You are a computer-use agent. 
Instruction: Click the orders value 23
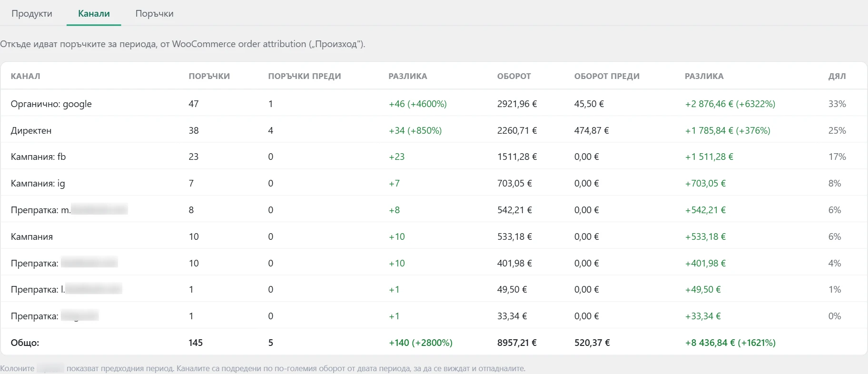click(194, 157)
